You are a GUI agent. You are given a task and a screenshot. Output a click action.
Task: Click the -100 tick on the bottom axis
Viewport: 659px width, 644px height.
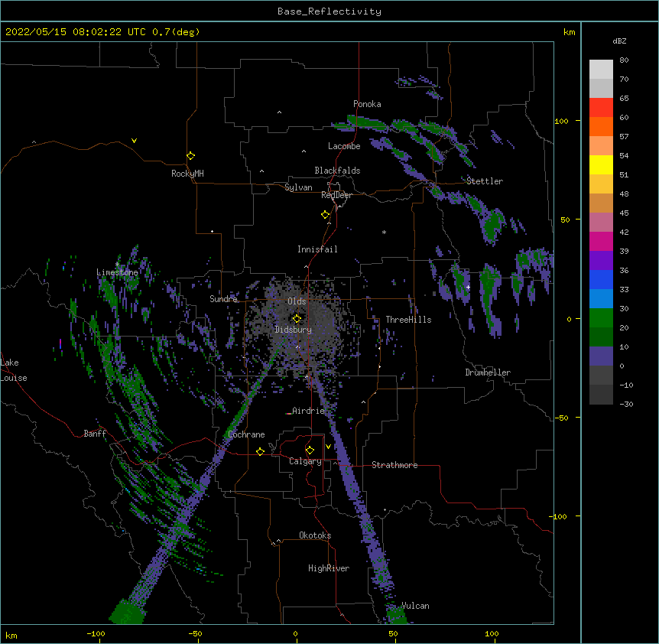pyautogui.click(x=96, y=634)
